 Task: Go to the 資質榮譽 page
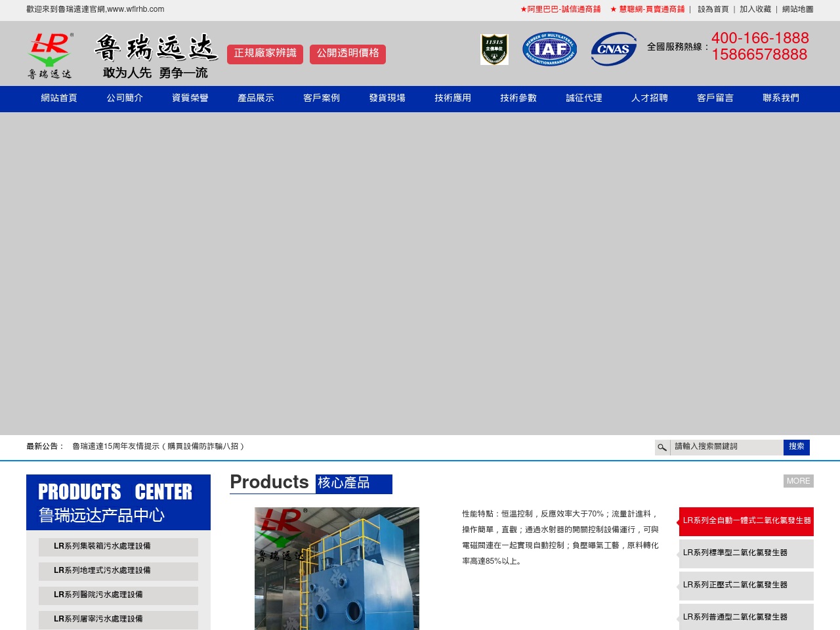click(x=190, y=98)
